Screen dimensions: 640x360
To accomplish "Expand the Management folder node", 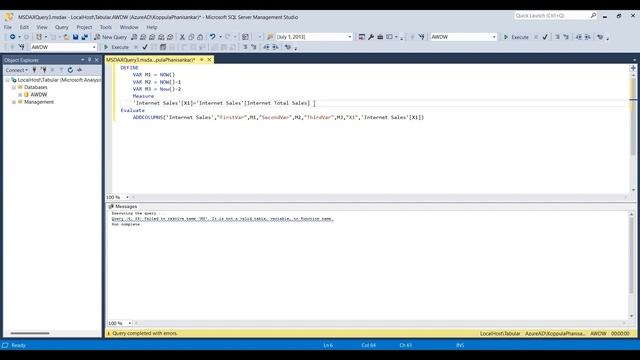I will click(14, 102).
